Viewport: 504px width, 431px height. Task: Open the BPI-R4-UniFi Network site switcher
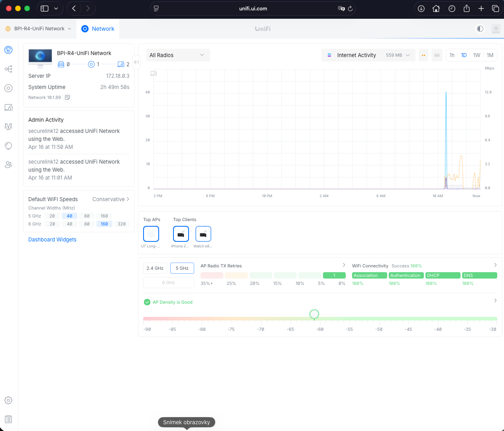click(39, 29)
